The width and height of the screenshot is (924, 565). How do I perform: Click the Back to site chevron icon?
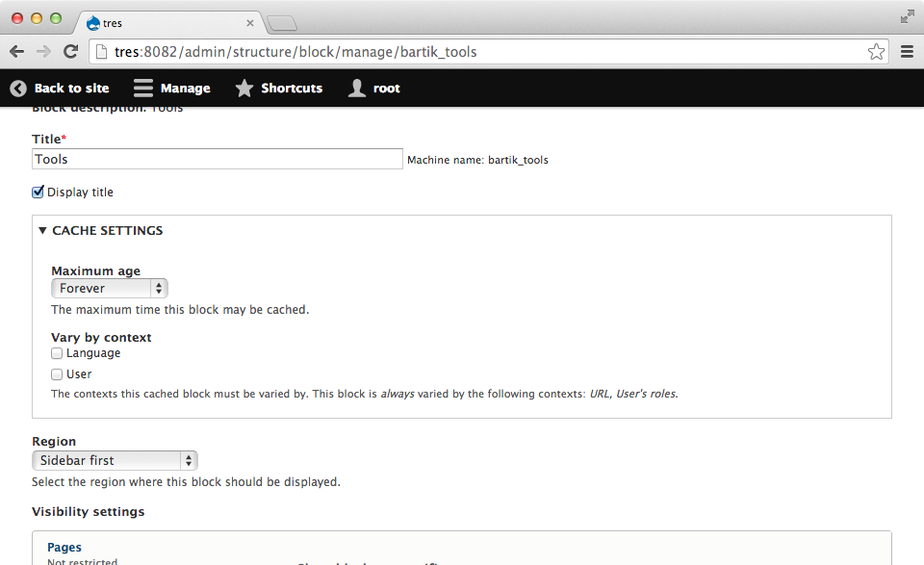(17, 88)
